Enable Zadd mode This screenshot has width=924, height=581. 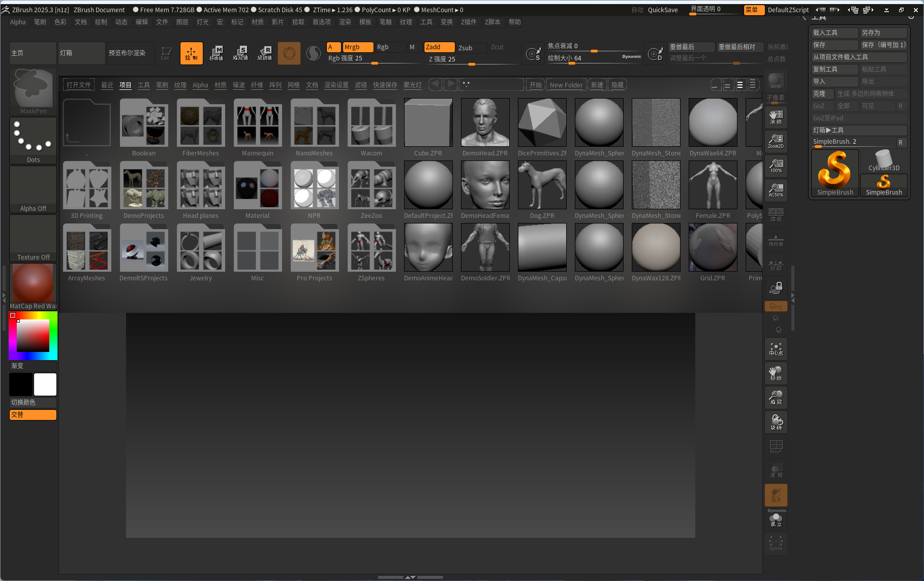(x=440, y=47)
